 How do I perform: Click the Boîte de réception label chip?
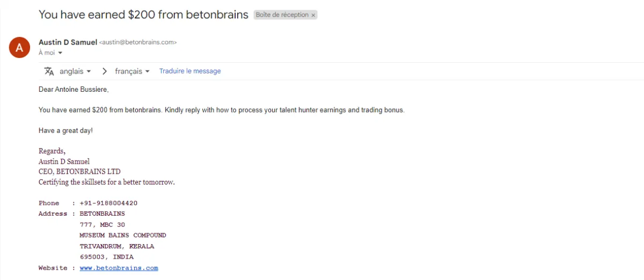pos(286,15)
